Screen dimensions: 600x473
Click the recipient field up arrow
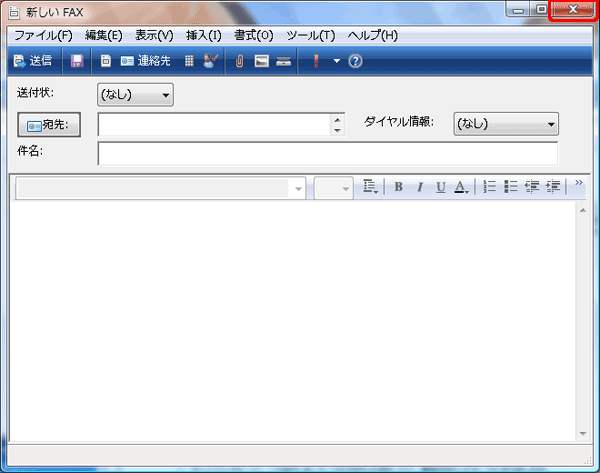click(x=337, y=120)
